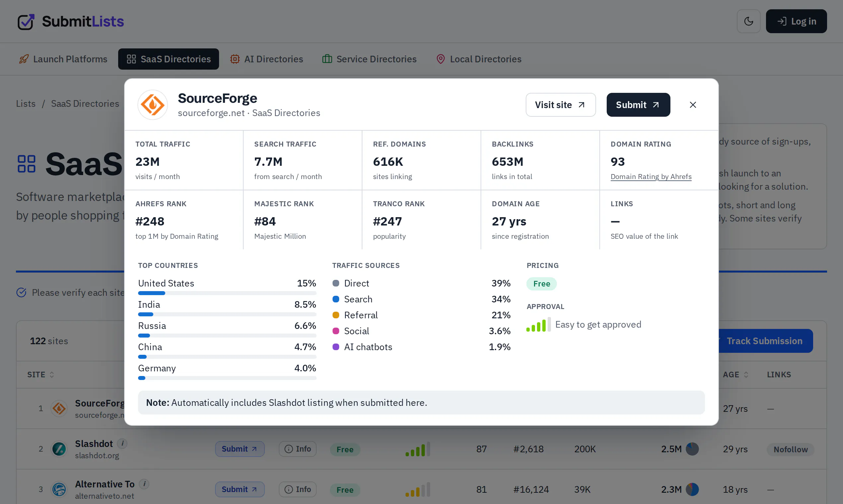Screen dimensions: 843x504
Task: Click the Track Submission button
Action: click(765, 341)
